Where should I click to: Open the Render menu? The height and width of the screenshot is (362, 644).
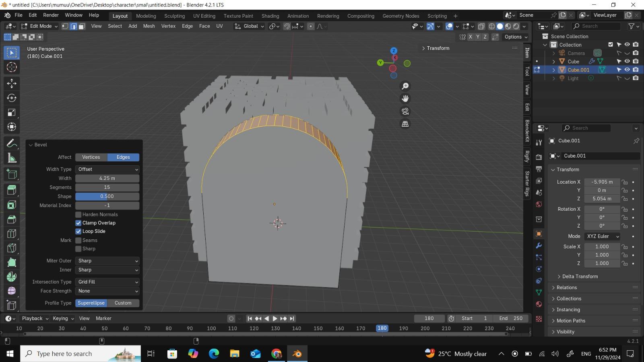pos(51,15)
